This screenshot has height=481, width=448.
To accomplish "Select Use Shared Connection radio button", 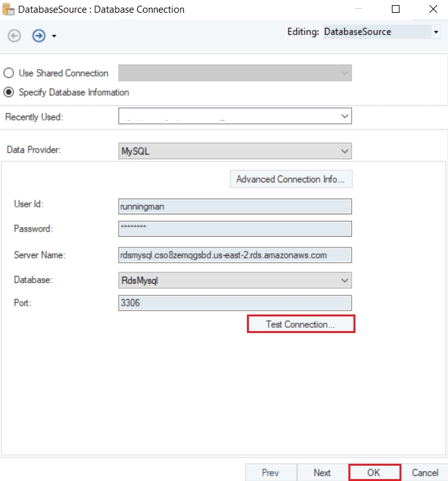I will tap(9, 73).
